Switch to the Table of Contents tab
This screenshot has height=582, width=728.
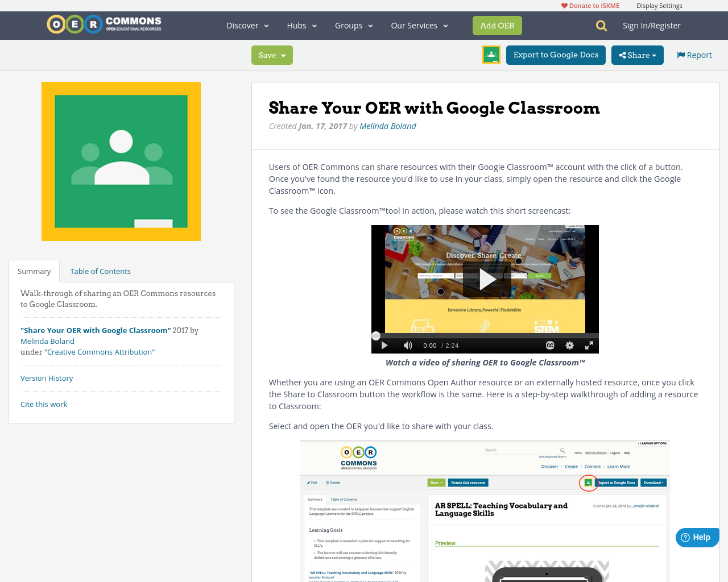(100, 271)
